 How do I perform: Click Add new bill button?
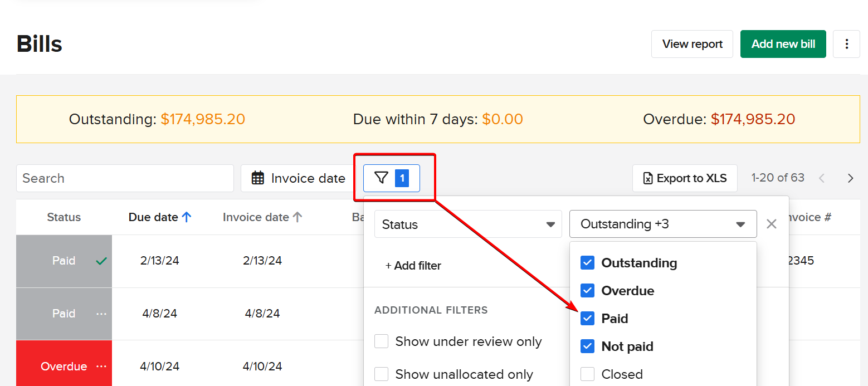tap(783, 44)
